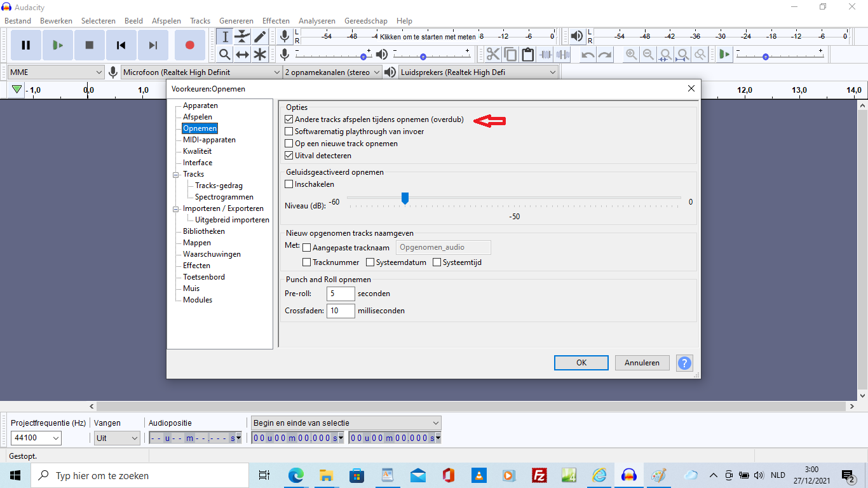Select the Zoom magnifier tool
Image resolution: width=868 pixels, height=488 pixels.
(x=225, y=55)
